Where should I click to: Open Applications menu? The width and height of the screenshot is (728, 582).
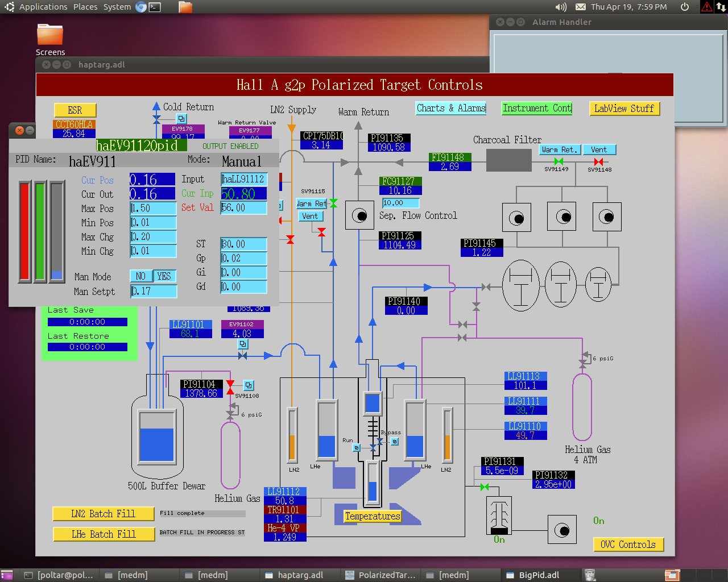coord(43,7)
